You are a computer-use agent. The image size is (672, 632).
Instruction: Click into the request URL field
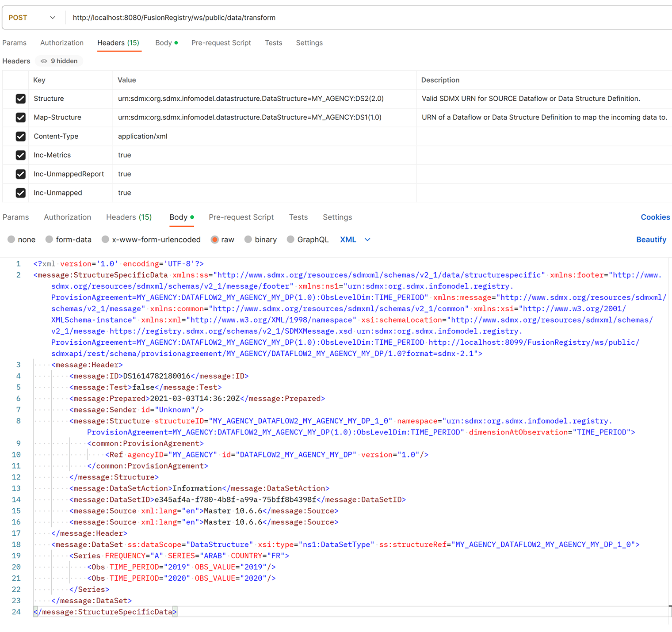tap(309, 18)
